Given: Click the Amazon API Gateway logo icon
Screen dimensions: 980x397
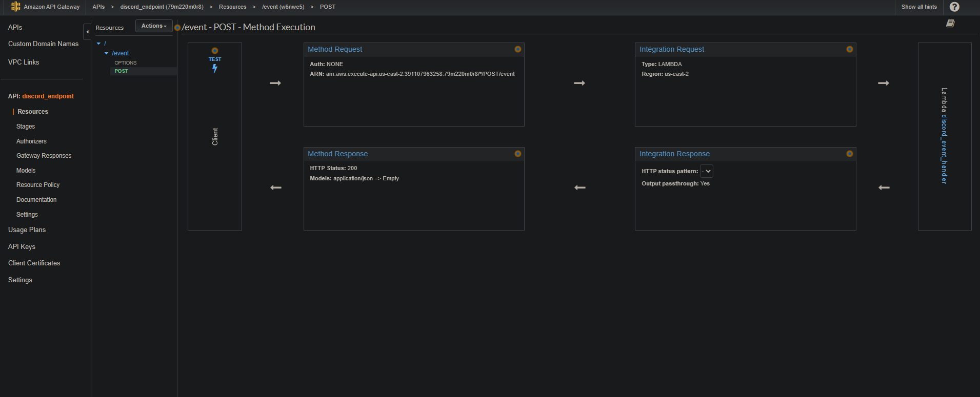Looking at the screenshot, I should pos(15,7).
